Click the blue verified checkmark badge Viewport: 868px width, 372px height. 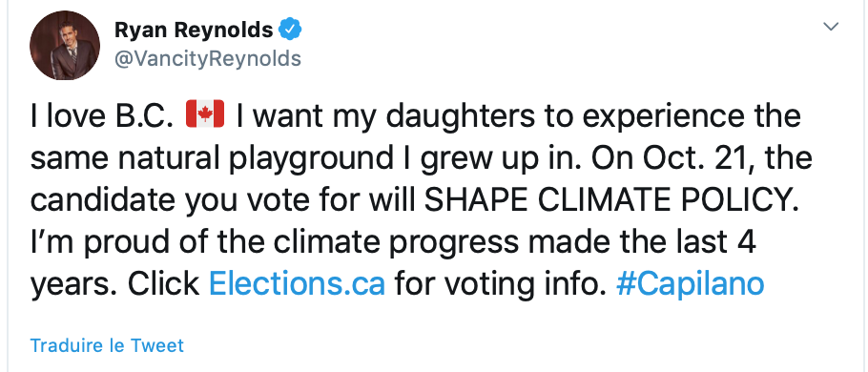coord(290,30)
